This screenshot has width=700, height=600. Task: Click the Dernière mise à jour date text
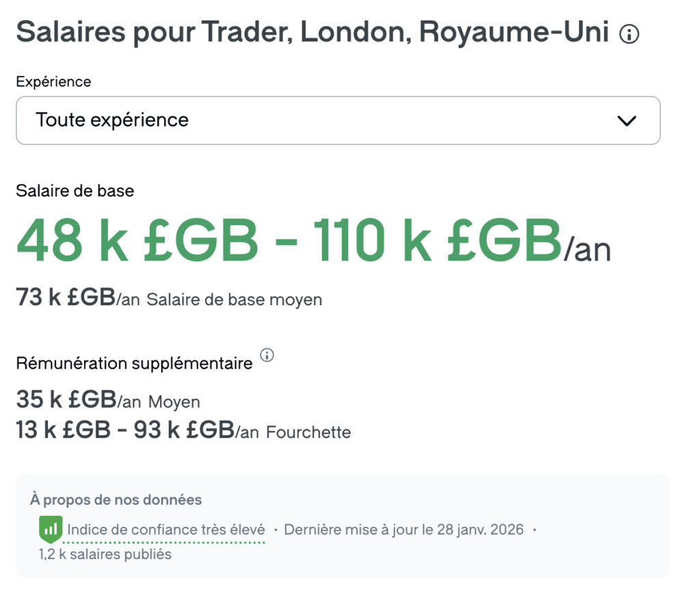403,530
